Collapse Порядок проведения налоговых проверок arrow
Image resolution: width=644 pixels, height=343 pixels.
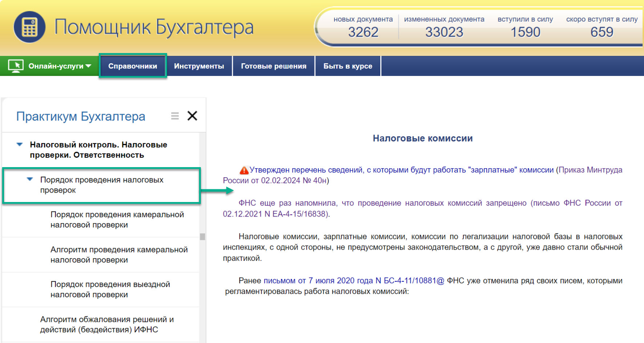(x=30, y=179)
